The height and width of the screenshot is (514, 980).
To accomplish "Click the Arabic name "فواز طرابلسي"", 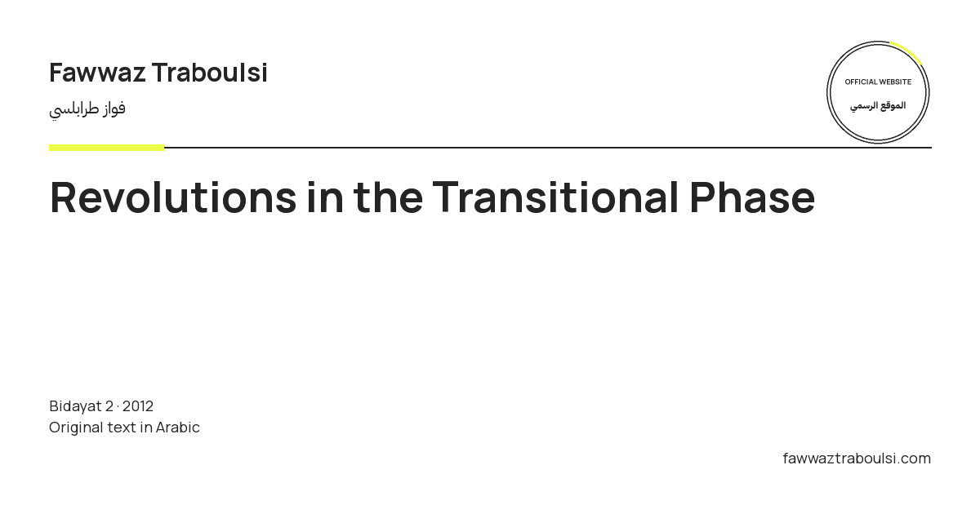I will (87, 109).
